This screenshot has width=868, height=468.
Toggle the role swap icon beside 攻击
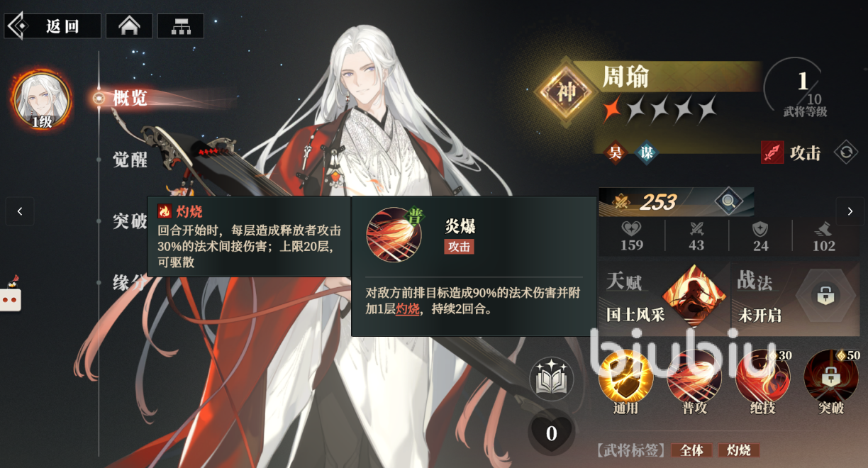pyautogui.click(x=845, y=152)
